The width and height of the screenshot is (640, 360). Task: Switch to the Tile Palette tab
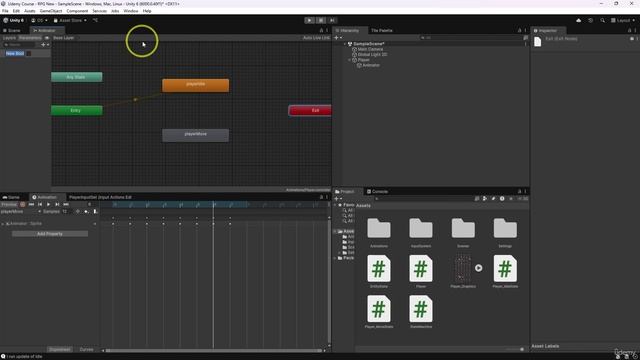[x=382, y=31]
